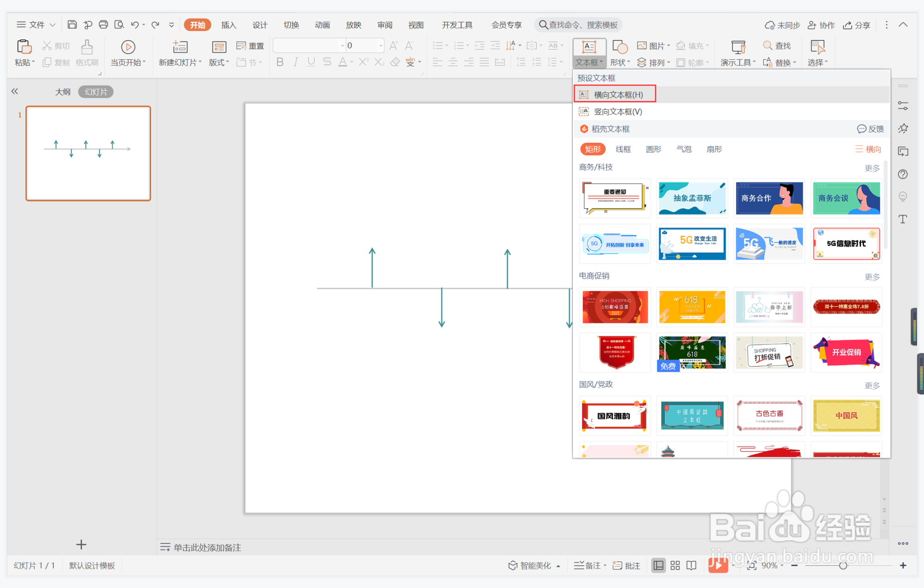
Task: Adjust the zoom slider handle
Action: (843, 565)
